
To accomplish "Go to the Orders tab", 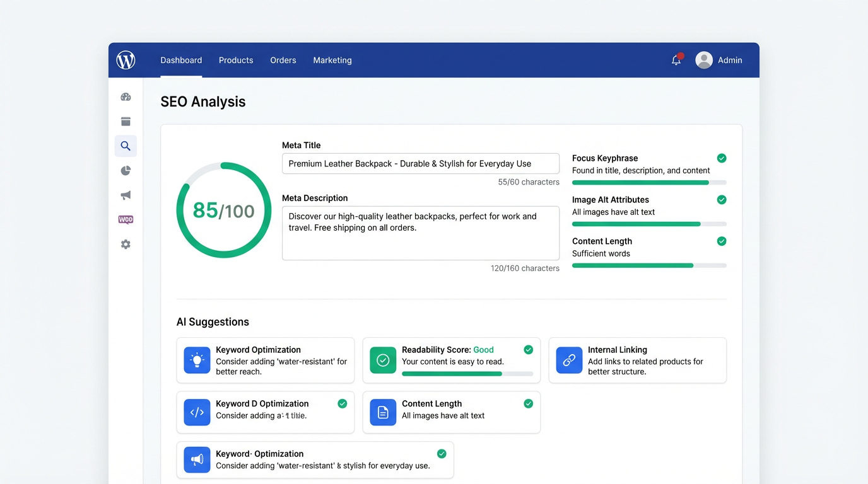I will point(283,60).
